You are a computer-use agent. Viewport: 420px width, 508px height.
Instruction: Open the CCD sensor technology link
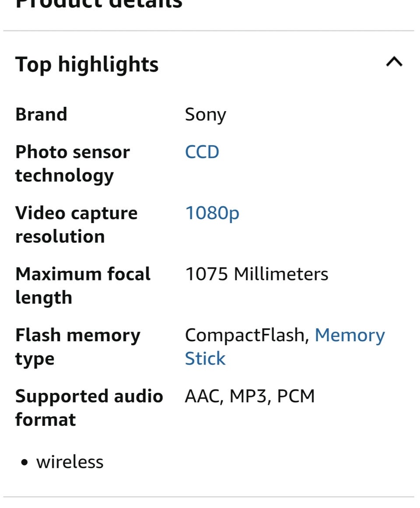[202, 152]
